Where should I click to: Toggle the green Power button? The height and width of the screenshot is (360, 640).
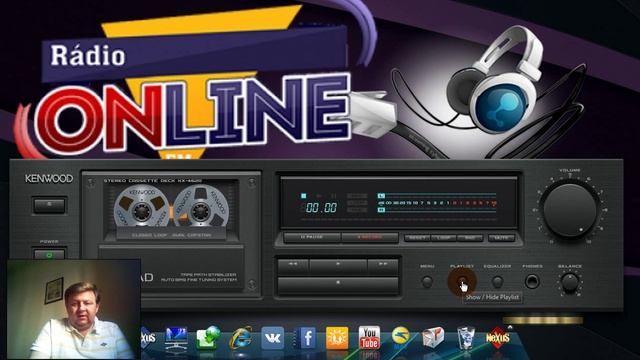point(49,256)
